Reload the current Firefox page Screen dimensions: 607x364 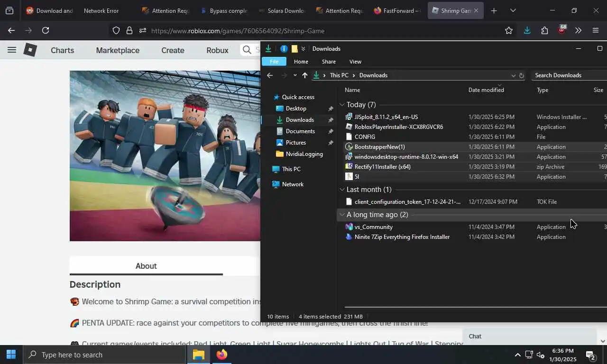pos(46,30)
